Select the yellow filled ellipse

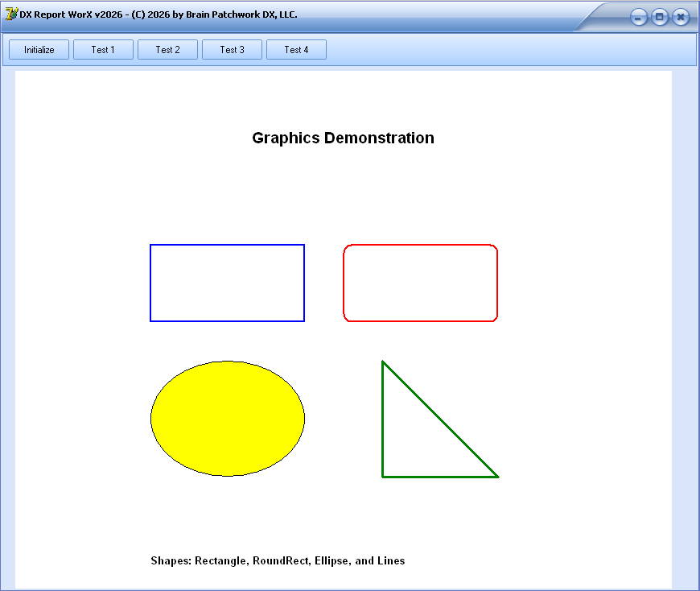(x=227, y=419)
